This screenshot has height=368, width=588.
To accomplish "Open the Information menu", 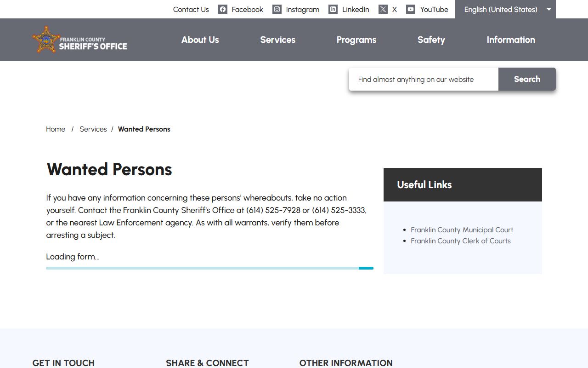I will point(511,40).
